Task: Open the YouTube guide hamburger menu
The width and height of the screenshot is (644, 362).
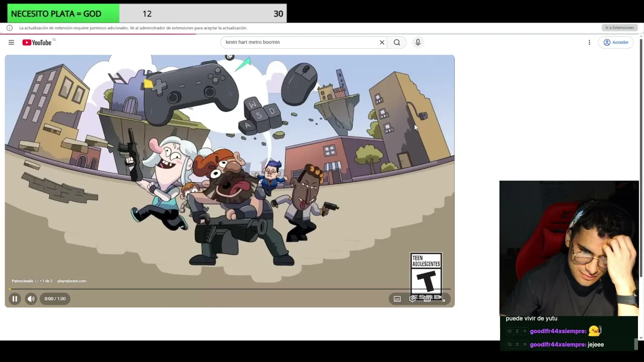Action: tap(11, 42)
